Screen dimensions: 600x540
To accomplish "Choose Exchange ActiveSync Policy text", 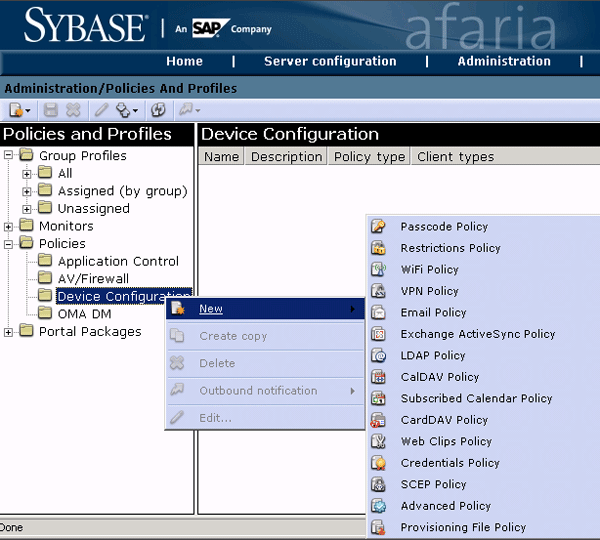I will [x=478, y=334].
